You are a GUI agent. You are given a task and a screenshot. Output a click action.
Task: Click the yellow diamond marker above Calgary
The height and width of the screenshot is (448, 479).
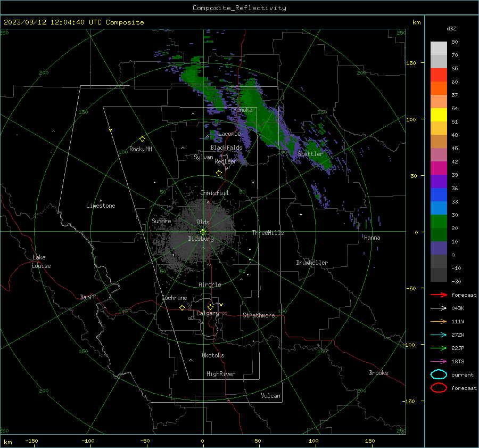coord(210,307)
